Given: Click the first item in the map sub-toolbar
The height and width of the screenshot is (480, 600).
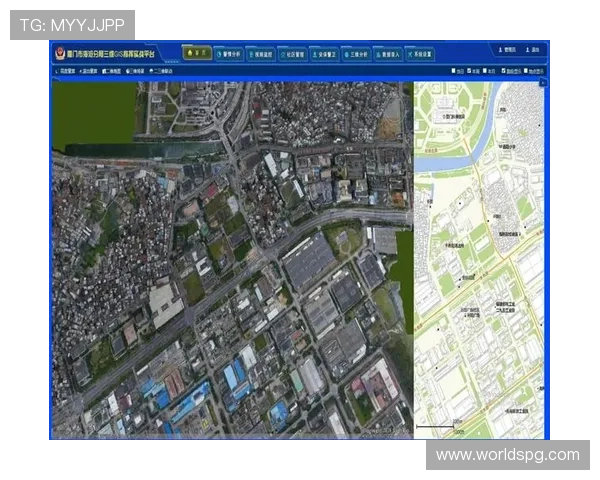Looking at the screenshot, I should coord(64,72).
